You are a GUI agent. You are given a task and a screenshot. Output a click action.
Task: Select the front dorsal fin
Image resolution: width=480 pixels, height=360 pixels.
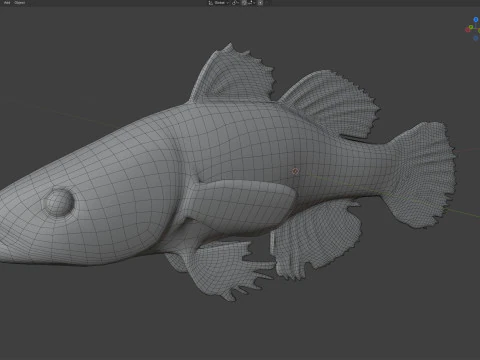click(235, 77)
